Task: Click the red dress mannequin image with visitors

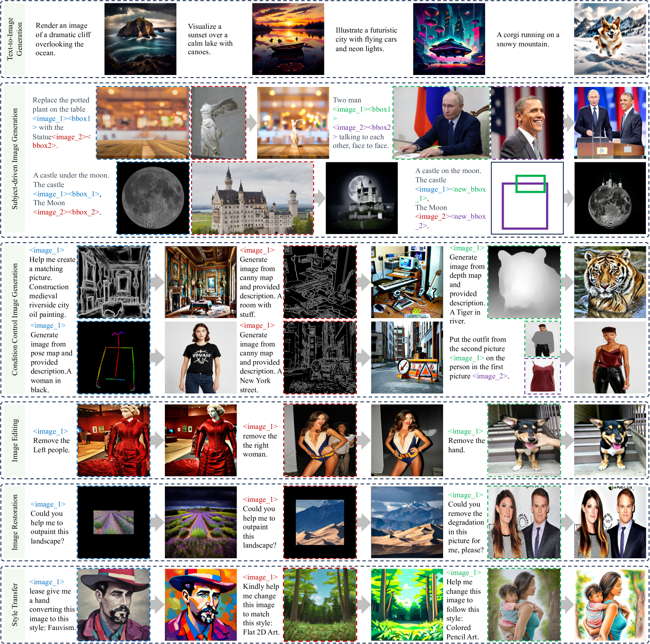Action: click(x=114, y=440)
